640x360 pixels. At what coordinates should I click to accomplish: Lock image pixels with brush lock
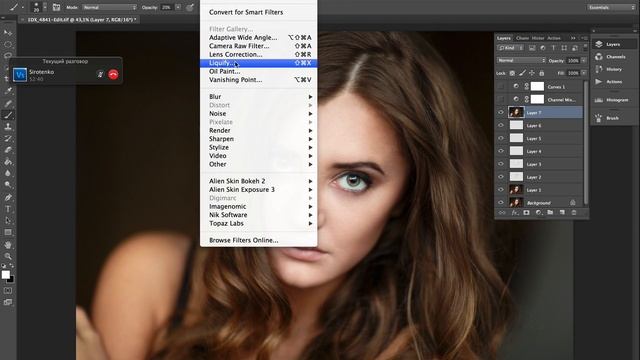522,73
